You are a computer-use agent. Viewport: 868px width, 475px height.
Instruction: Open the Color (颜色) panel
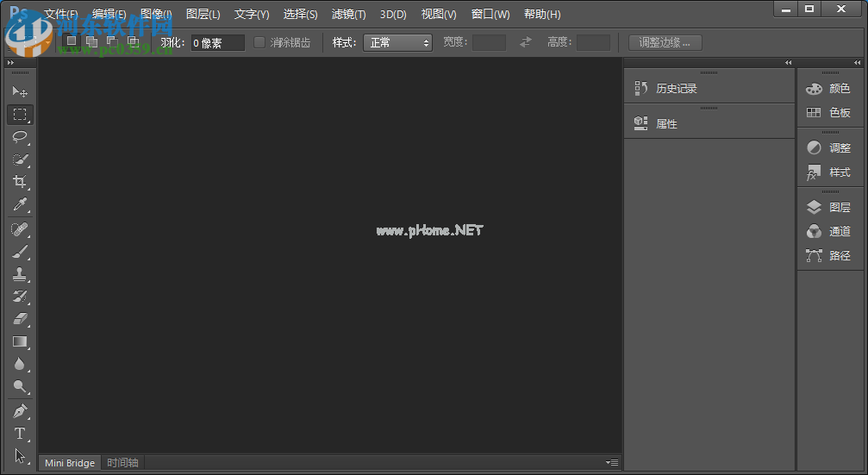pos(830,89)
